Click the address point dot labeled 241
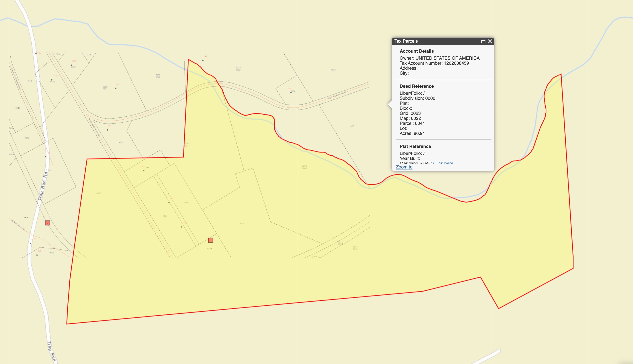This screenshot has width=633, height=364. pos(203,60)
